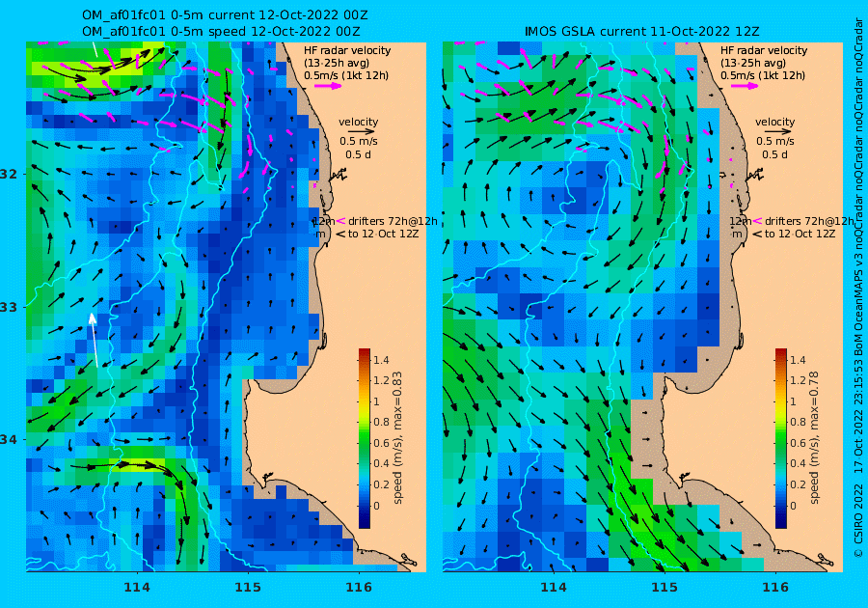This screenshot has height=608, width=868.
Task: Click the 0 tick on right colorbar
Action: pyautogui.click(x=793, y=505)
